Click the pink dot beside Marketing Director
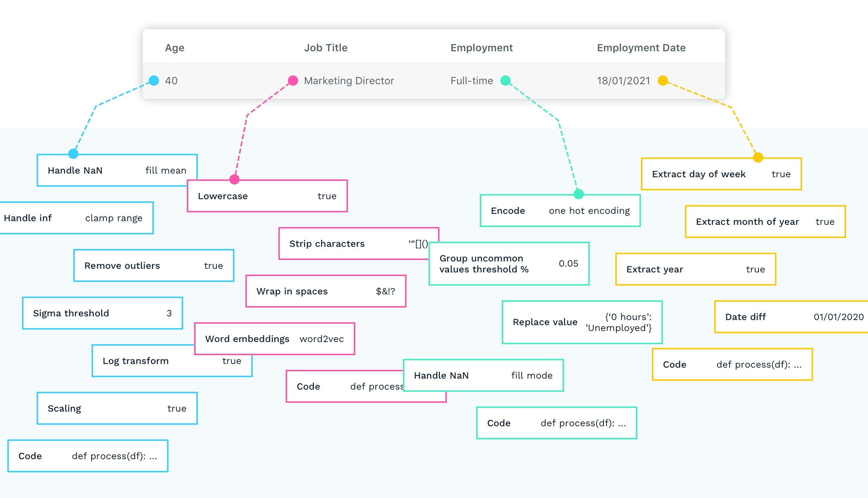 (293, 81)
